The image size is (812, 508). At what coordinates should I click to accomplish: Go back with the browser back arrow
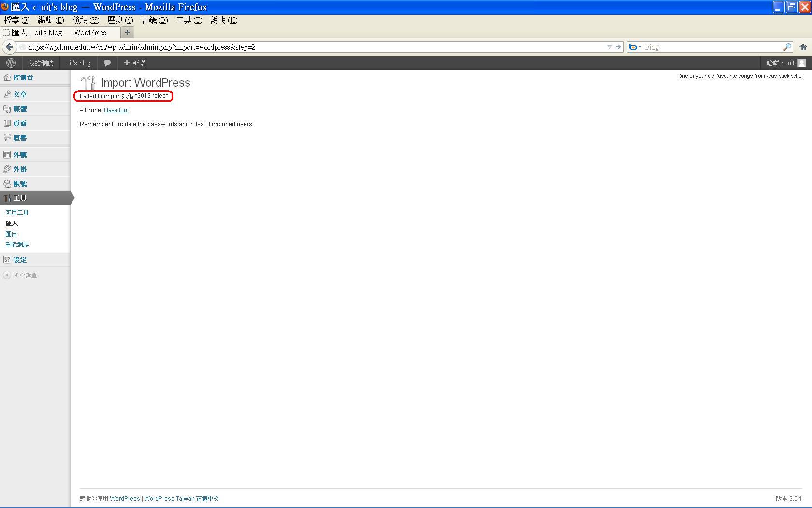tap(9, 47)
